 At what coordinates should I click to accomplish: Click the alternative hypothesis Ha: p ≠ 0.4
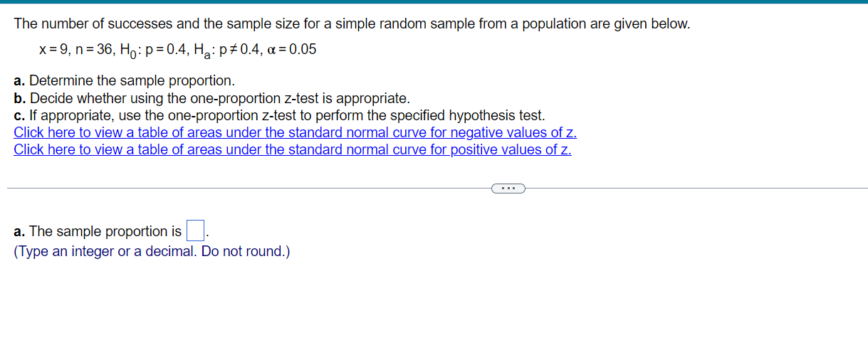[219, 51]
